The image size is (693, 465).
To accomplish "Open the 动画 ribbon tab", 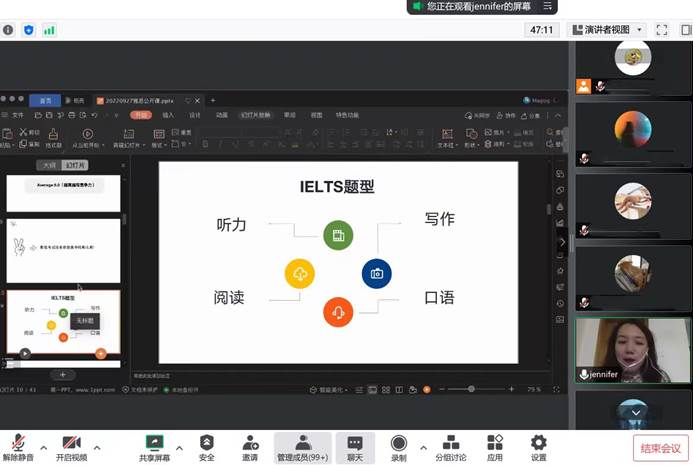I will (222, 115).
